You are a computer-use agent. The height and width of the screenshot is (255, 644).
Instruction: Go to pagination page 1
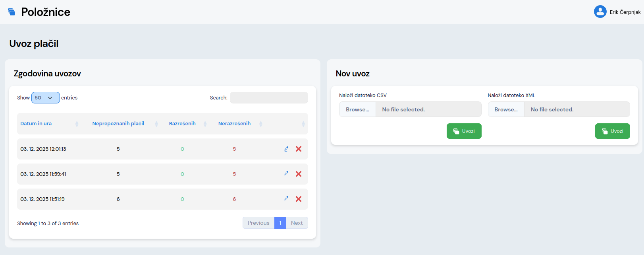pos(280,223)
